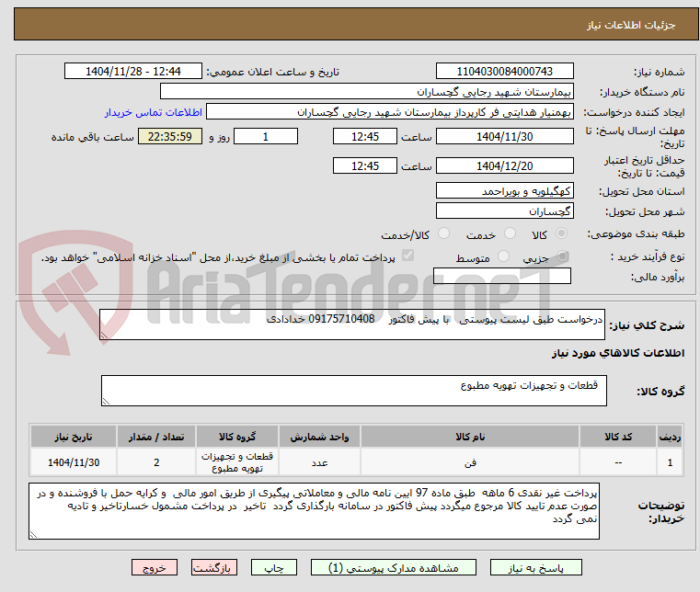Click the تاریخ نیاز column header
Image resolution: width=700 pixels, height=592 pixels.
pos(74,437)
